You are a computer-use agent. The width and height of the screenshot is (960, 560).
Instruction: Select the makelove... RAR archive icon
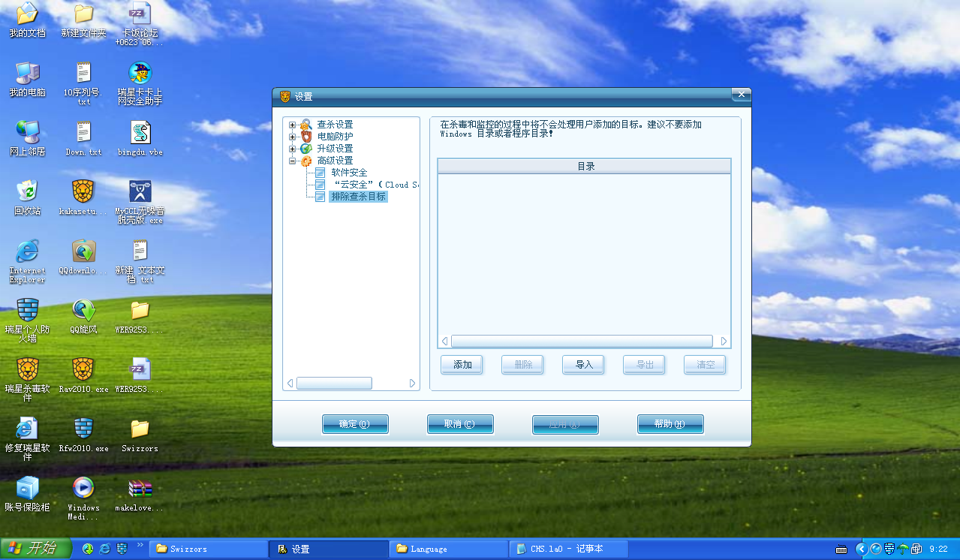[140, 494]
